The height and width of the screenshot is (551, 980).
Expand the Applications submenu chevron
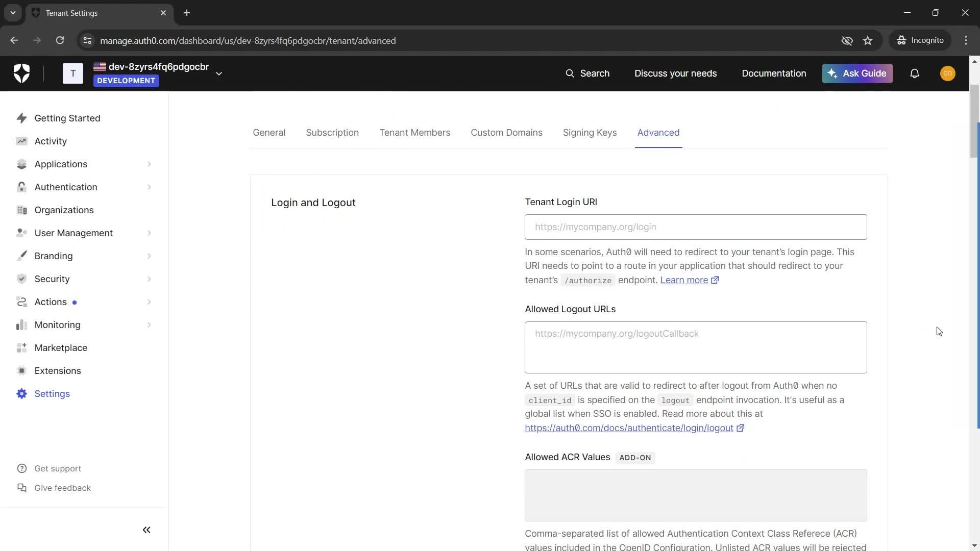149,164
